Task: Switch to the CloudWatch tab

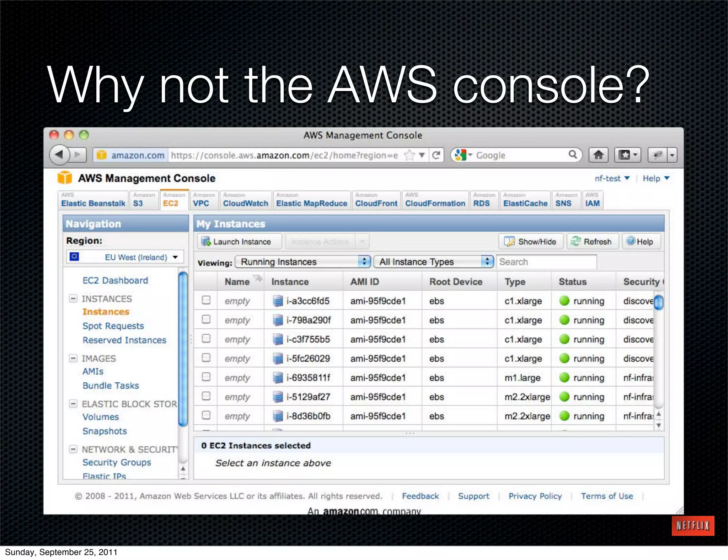Action: [246, 200]
